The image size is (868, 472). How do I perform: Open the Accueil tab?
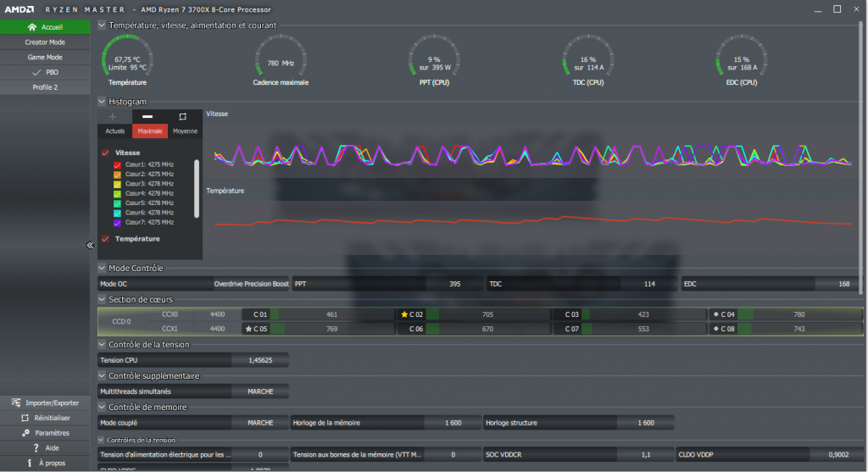45,27
